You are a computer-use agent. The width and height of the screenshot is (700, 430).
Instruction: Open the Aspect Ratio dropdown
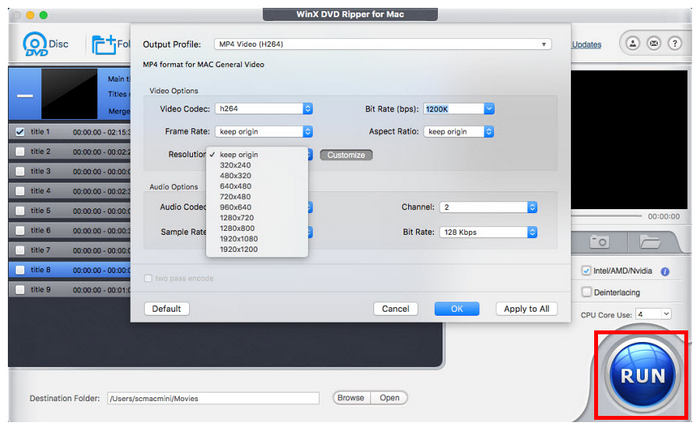tap(459, 131)
